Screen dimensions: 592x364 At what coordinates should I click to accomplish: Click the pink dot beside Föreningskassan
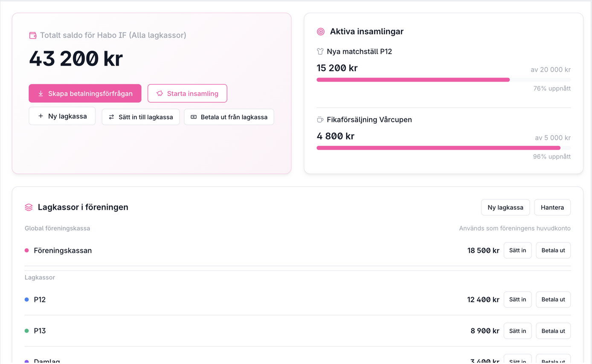pyautogui.click(x=27, y=250)
